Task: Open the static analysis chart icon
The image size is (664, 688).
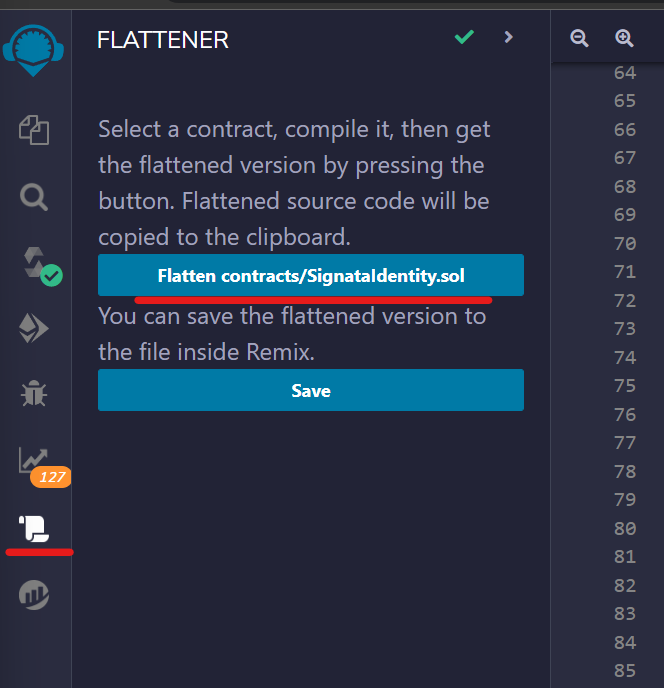Action: tap(33, 460)
